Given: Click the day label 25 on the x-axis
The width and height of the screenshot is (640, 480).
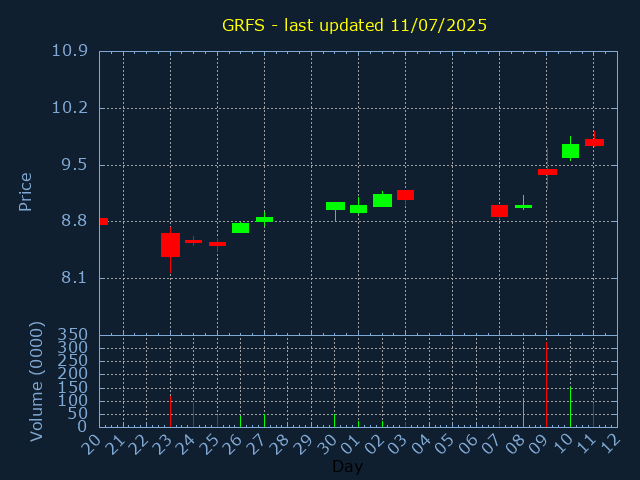Looking at the screenshot, I should tap(208, 444).
